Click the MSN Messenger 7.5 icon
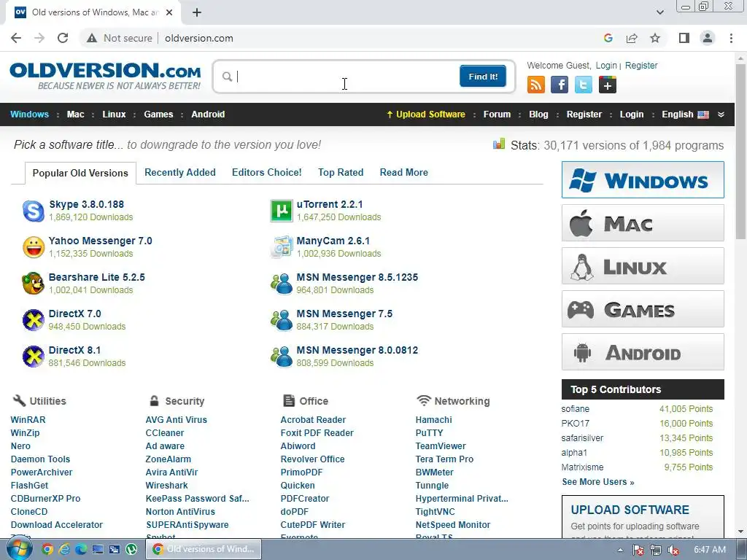 281,320
